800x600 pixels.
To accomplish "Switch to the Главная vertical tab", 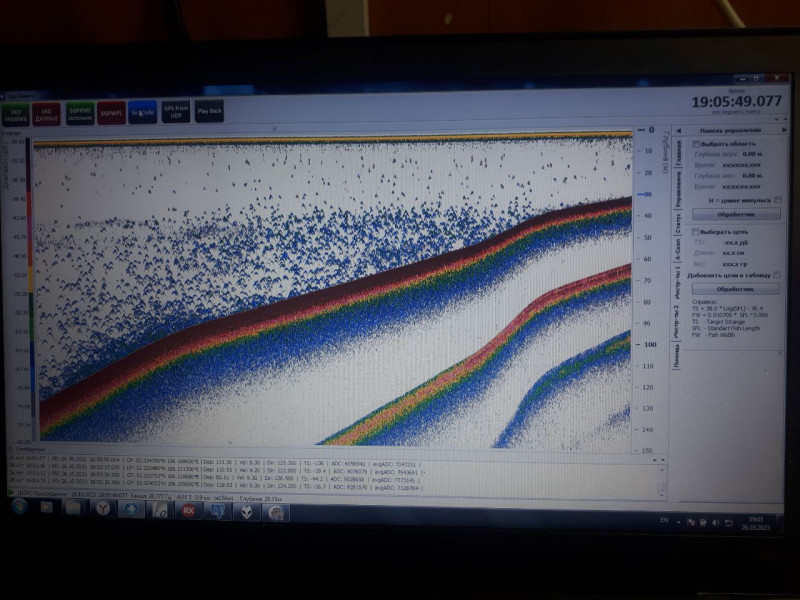I will coord(677,154).
